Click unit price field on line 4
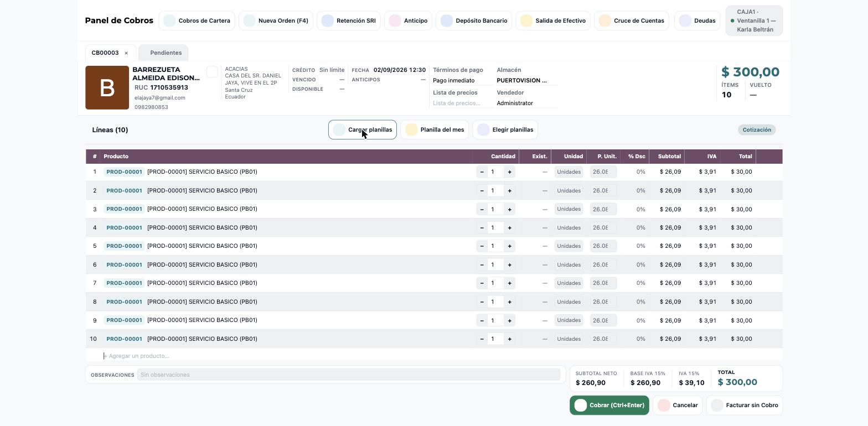 click(603, 228)
